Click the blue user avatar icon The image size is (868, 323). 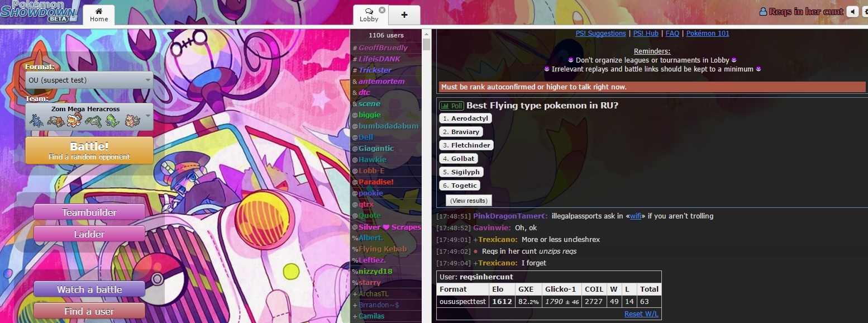click(x=763, y=12)
